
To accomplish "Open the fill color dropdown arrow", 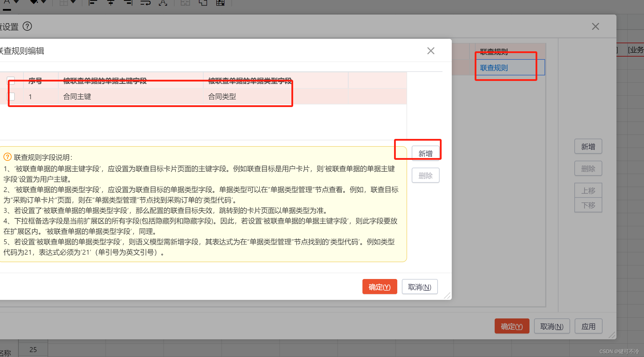I will (x=43, y=2).
